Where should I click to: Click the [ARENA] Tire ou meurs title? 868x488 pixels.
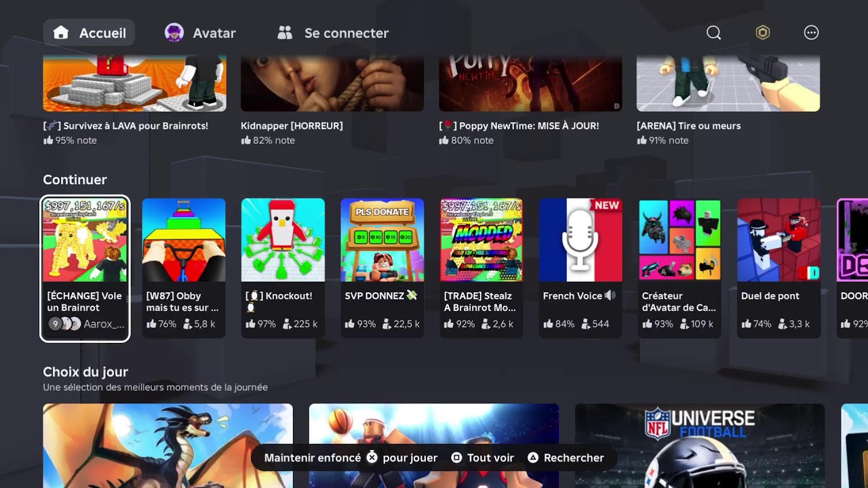pyautogui.click(x=688, y=126)
